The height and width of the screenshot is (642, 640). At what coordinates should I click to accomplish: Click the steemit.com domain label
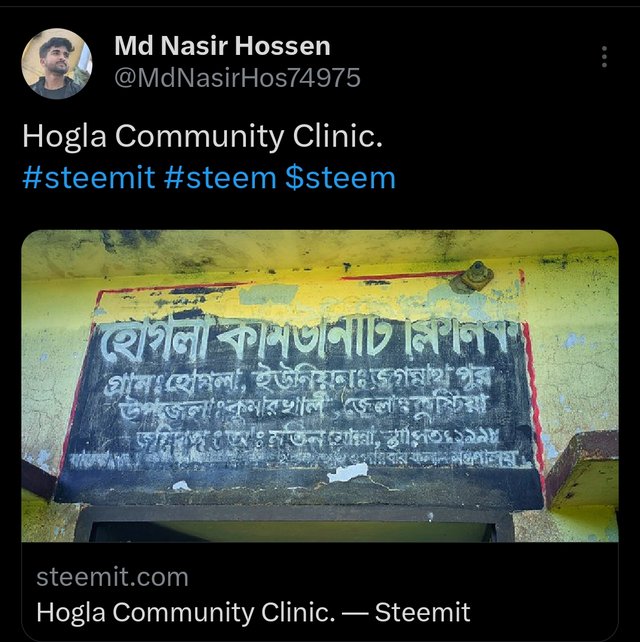(x=113, y=577)
